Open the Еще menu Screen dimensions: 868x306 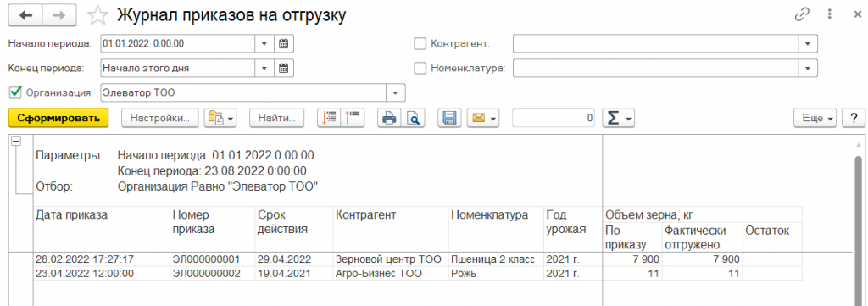(815, 118)
